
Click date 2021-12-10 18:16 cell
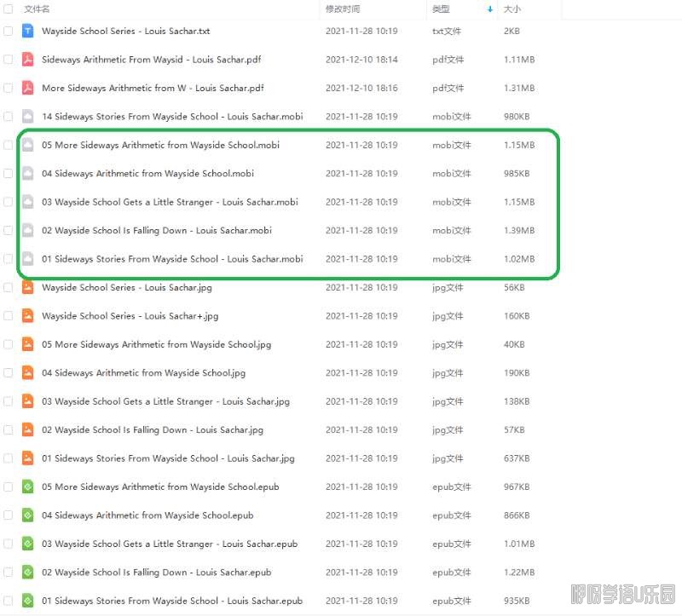click(x=361, y=89)
